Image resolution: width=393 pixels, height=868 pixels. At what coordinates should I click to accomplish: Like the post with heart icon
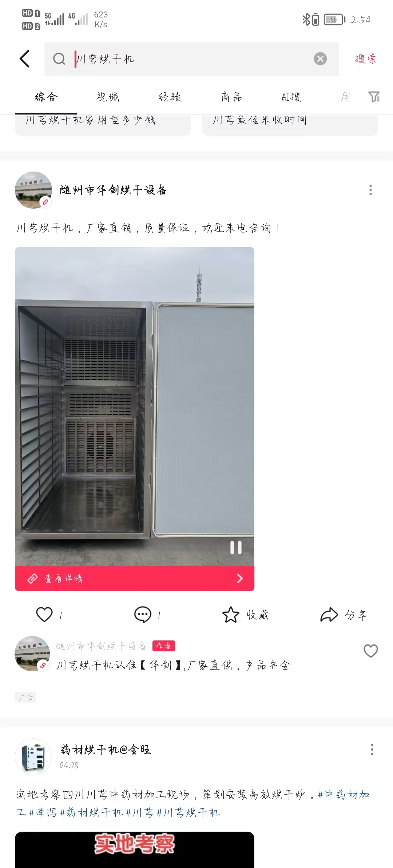[44, 615]
